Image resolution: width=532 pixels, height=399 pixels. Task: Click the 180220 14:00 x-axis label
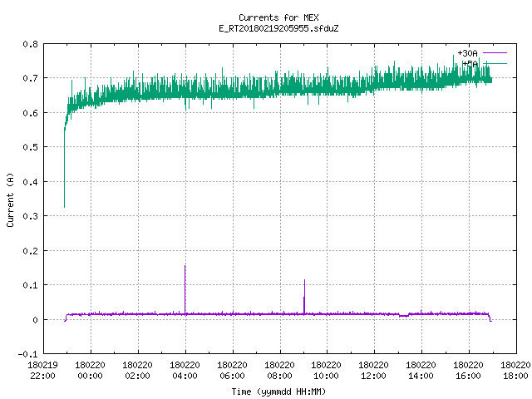[x=421, y=371]
